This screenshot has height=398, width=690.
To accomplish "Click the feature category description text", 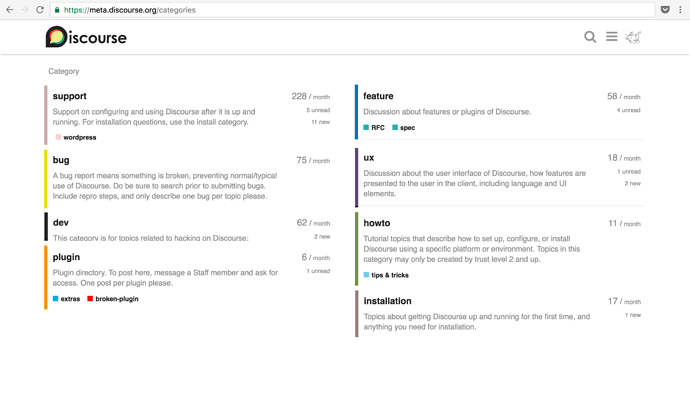I will [447, 112].
